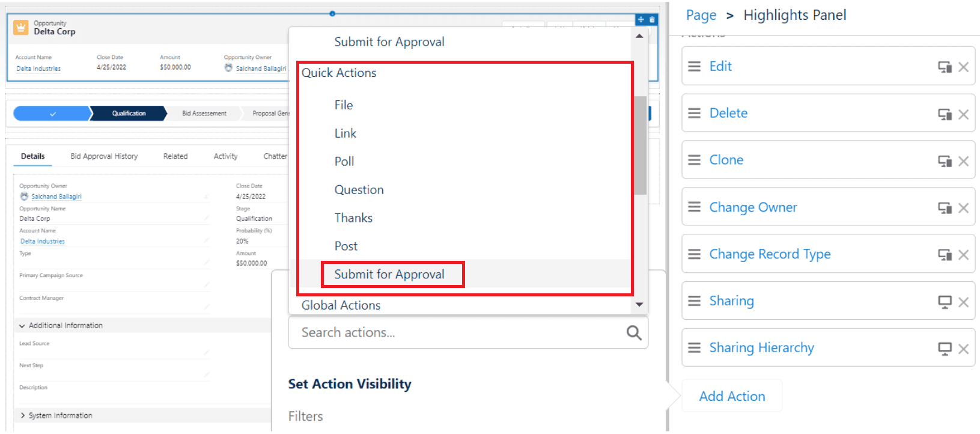Viewport: 980px width, 434px height.
Task: Click the search magnifier icon in the actions field
Action: [x=634, y=332]
